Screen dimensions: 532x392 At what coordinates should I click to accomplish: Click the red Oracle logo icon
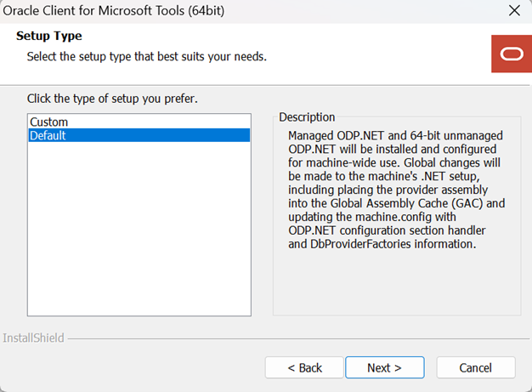(512, 54)
